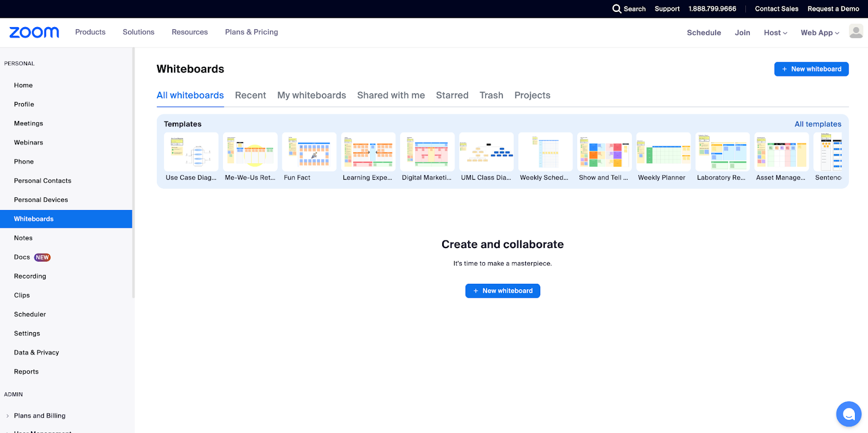Select the Me-We-Us Retrospective template
Screen dimensions: 868x433
pos(250,157)
